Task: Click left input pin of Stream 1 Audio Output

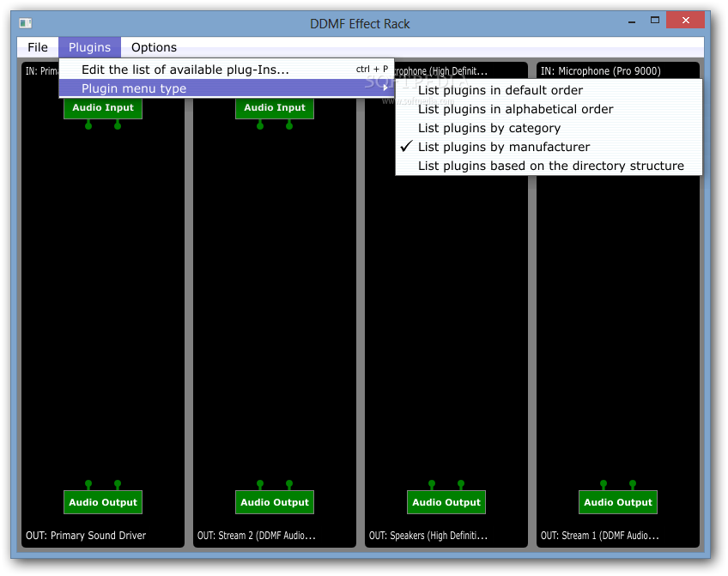Action: click(604, 485)
